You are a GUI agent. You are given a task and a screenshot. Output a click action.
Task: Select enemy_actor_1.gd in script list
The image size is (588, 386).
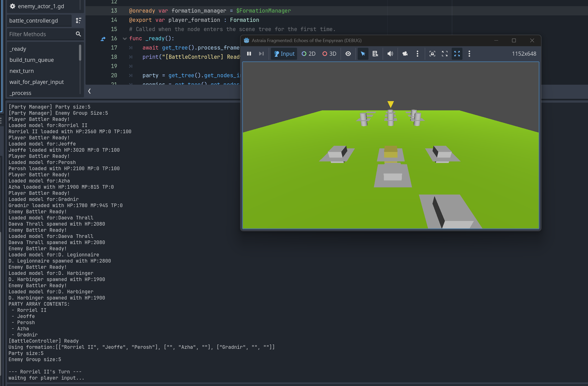point(41,6)
